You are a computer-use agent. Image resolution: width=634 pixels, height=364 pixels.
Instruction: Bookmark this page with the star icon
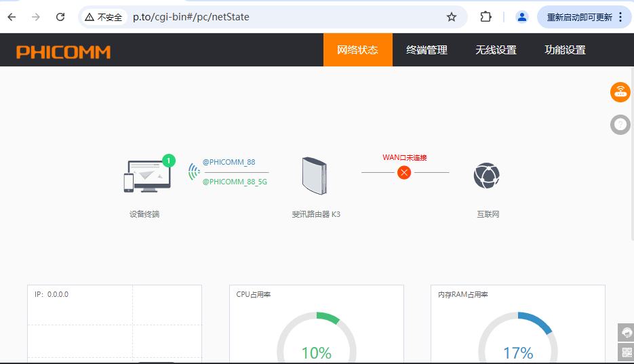tap(451, 17)
